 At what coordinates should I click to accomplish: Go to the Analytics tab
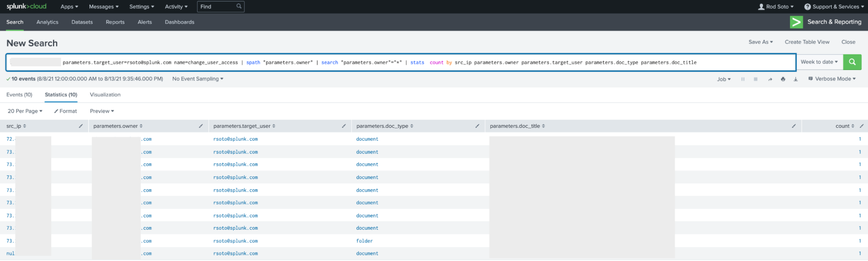point(47,22)
